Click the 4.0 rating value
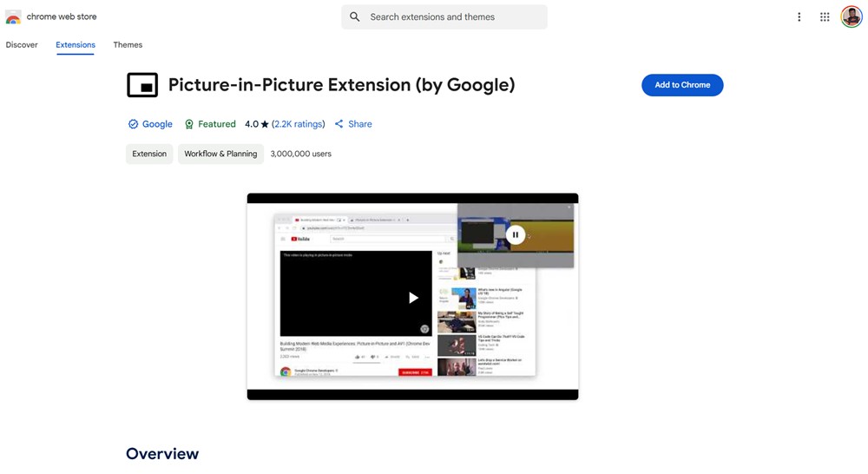This screenshot has width=868, height=474. tap(252, 124)
